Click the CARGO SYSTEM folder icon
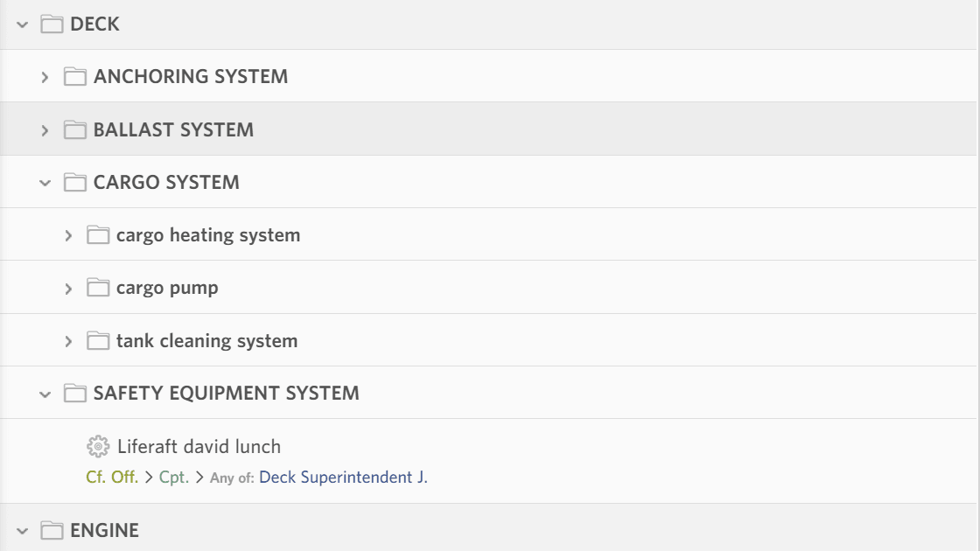This screenshot has height=551, width=980. pyautogui.click(x=76, y=181)
